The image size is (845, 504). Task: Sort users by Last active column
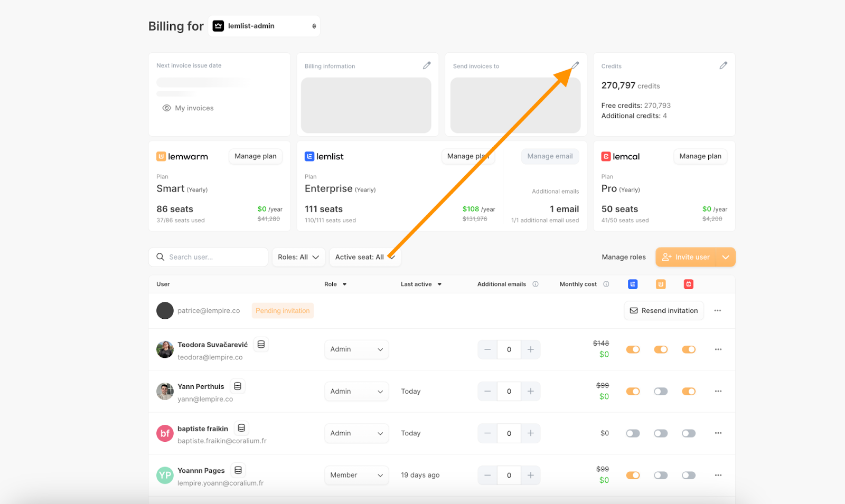[x=421, y=284]
